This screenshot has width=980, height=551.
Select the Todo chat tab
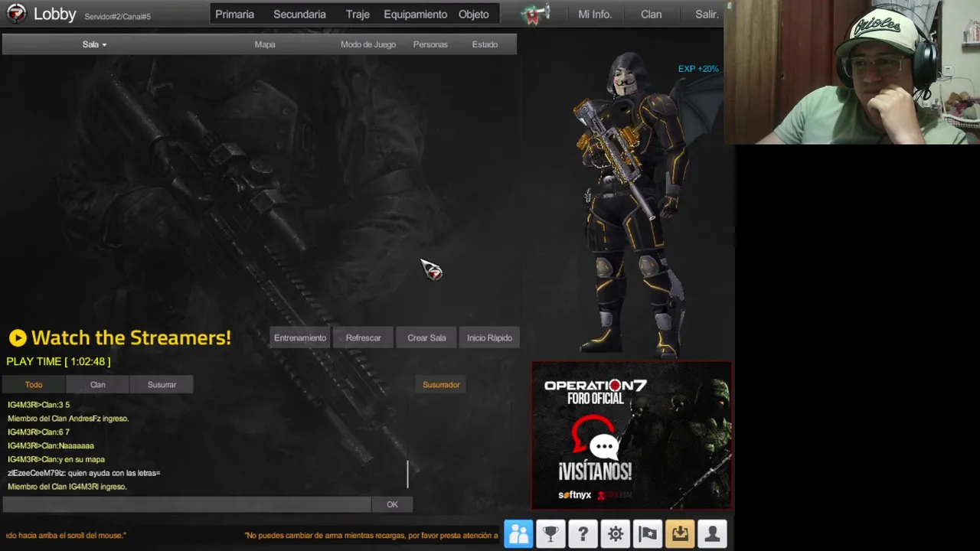click(x=34, y=384)
